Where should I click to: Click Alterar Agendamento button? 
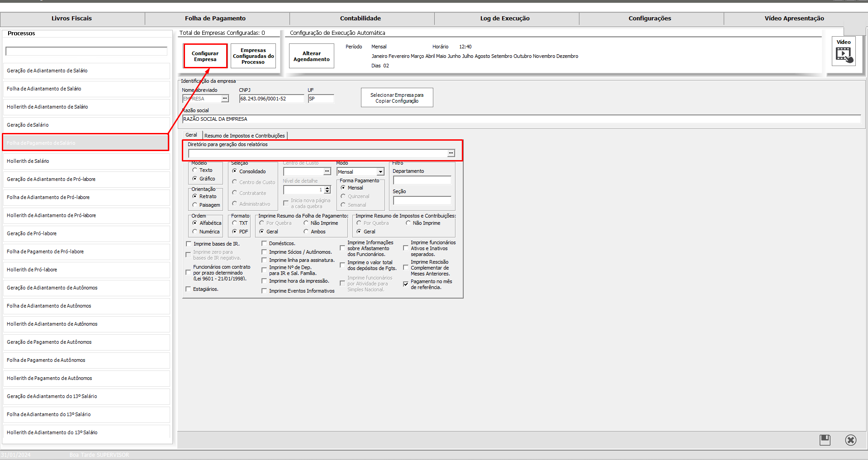(x=312, y=56)
